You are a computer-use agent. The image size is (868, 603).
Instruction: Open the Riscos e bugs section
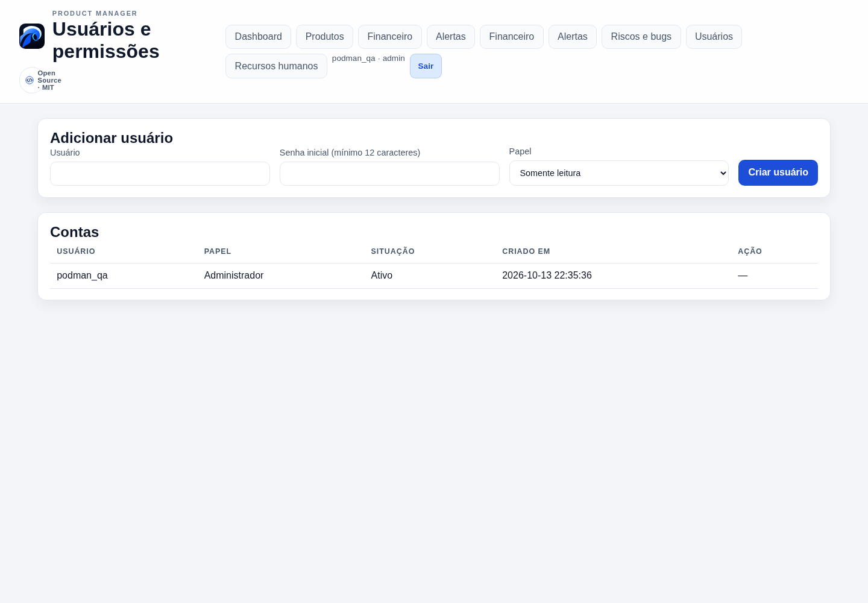coord(641,37)
